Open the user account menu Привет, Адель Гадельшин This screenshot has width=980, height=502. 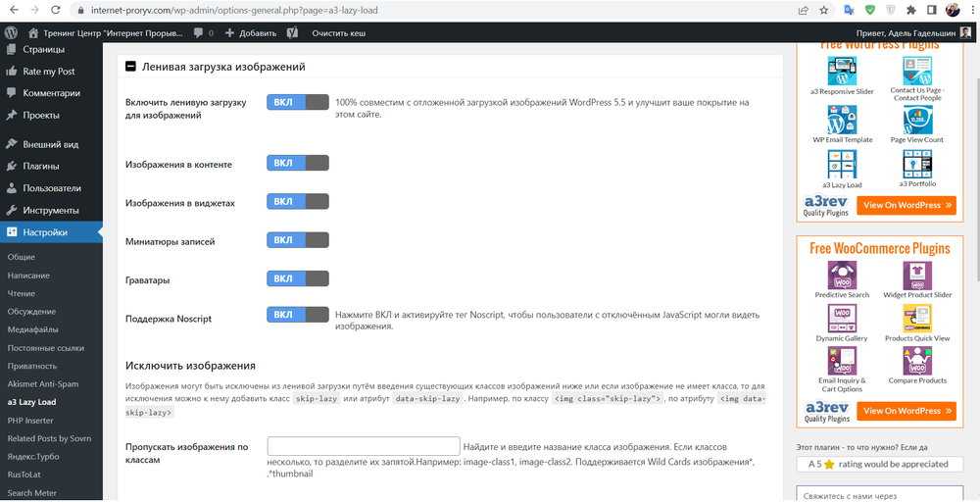tap(906, 32)
